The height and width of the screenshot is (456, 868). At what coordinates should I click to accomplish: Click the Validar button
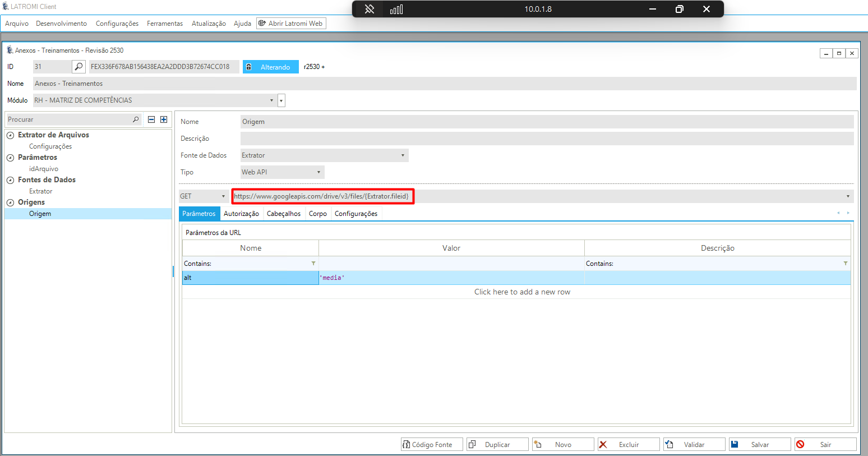pos(694,444)
